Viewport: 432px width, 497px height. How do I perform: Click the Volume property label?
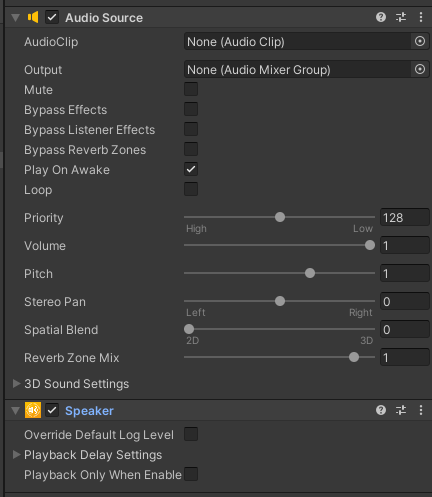[45, 246]
